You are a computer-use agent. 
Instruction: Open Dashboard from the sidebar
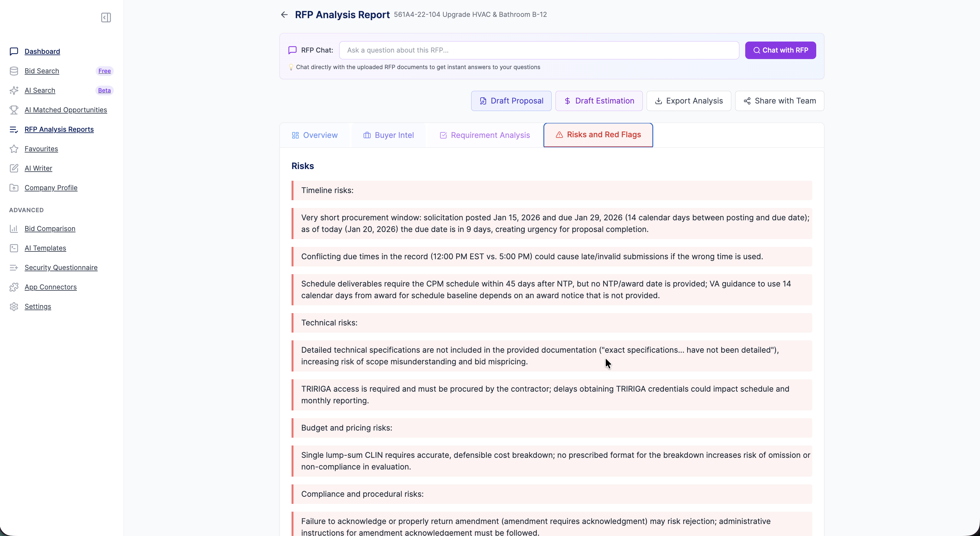click(x=42, y=51)
